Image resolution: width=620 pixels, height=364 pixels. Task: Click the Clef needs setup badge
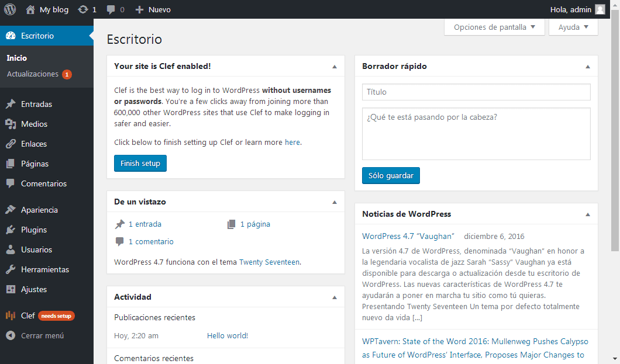click(56, 316)
